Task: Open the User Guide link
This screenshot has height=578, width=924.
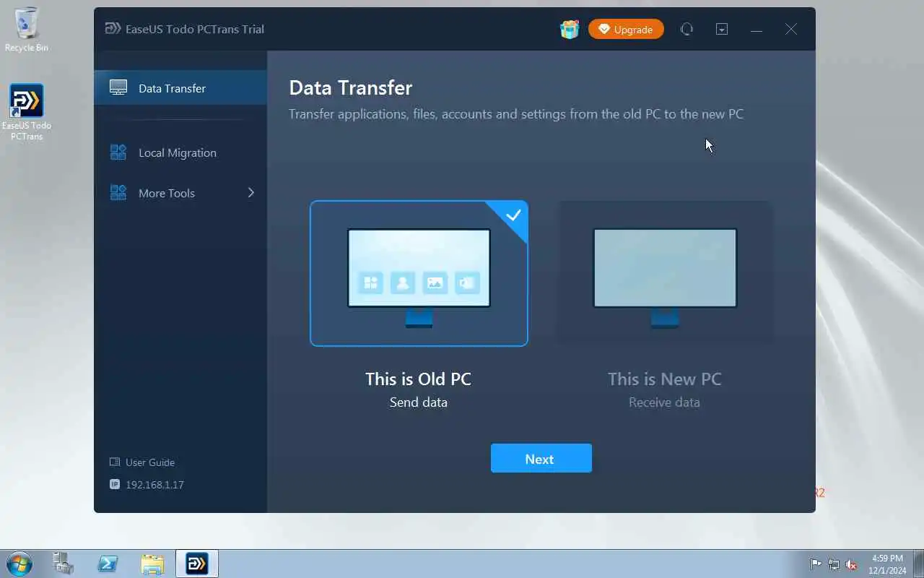Action: point(149,462)
